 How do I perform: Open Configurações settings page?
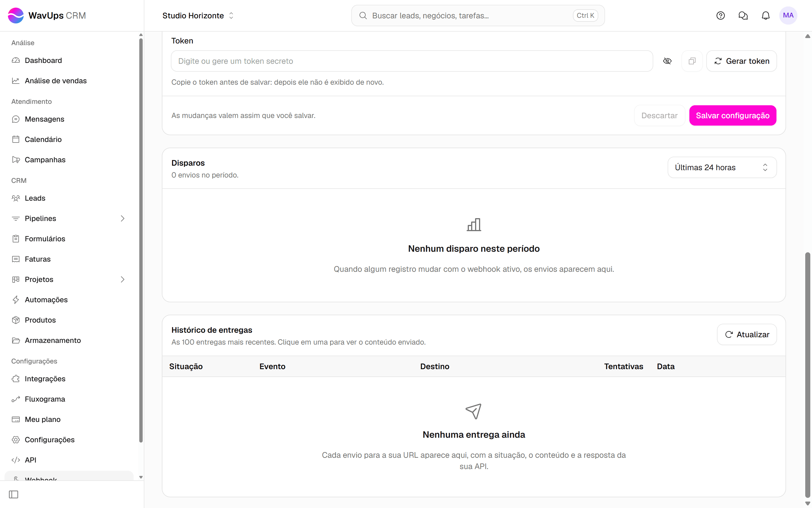coord(69,439)
